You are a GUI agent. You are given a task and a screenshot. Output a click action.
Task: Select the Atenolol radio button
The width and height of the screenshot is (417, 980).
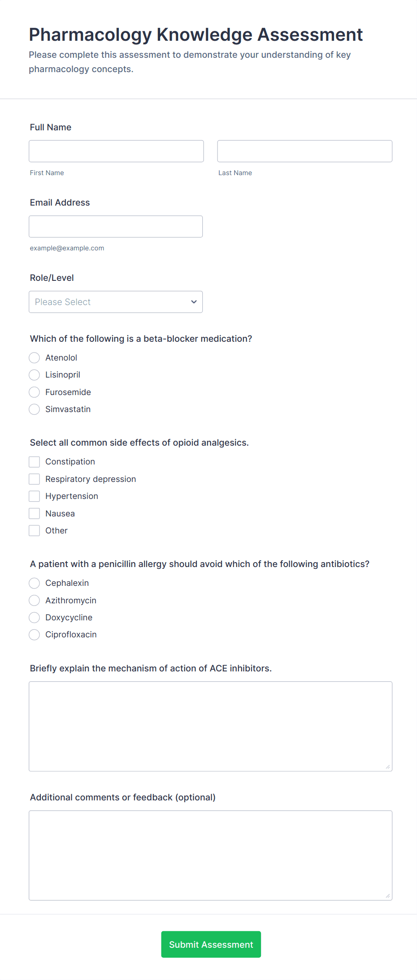pos(34,357)
